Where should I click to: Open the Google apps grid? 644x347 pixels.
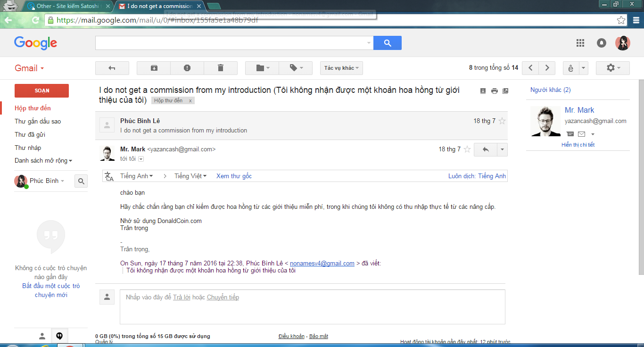(580, 43)
